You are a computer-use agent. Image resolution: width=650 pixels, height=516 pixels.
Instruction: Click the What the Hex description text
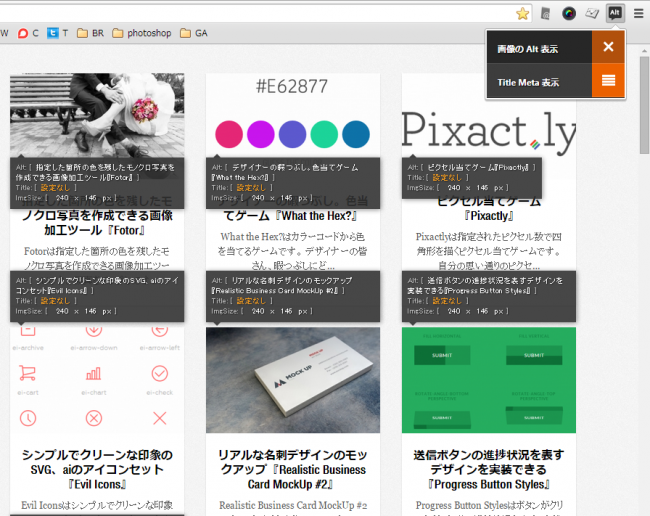(x=293, y=250)
